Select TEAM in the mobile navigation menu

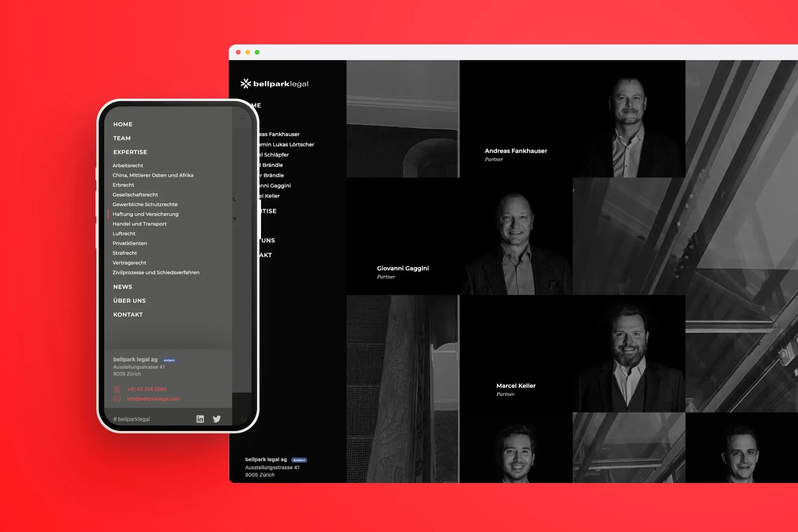(122, 138)
